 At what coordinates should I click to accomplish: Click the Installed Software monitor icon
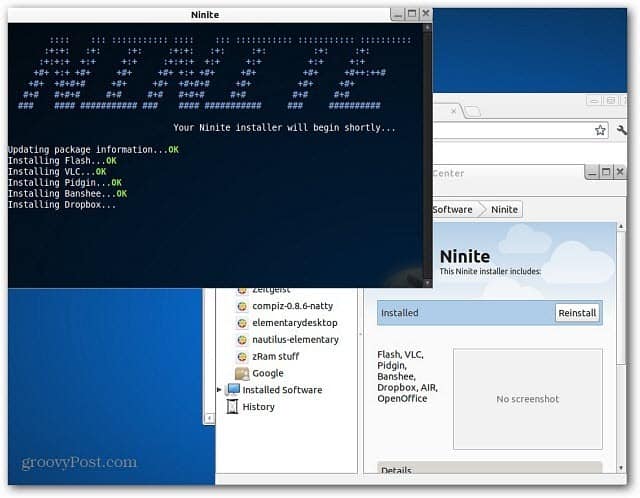[x=233, y=389]
